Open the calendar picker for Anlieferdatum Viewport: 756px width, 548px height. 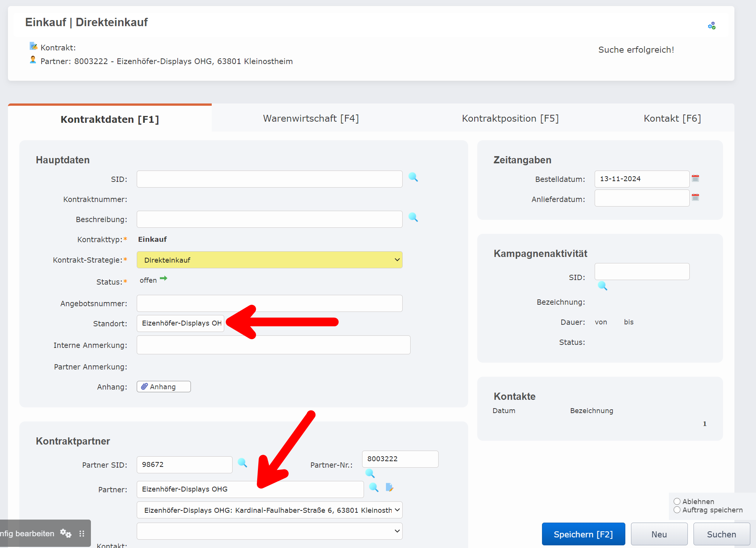(x=695, y=197)
